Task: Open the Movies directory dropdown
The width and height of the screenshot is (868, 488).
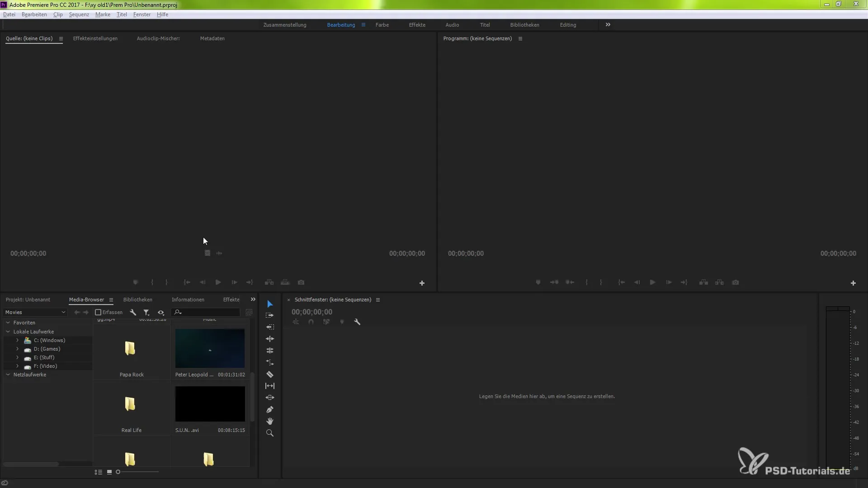Action: tap(35, 312)
